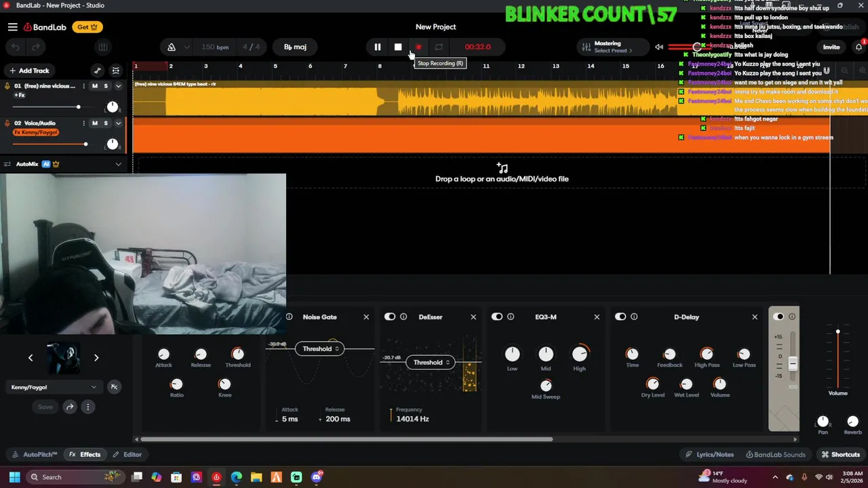Stop playback with the square stop button
The image size is (868, 488).
398,47
